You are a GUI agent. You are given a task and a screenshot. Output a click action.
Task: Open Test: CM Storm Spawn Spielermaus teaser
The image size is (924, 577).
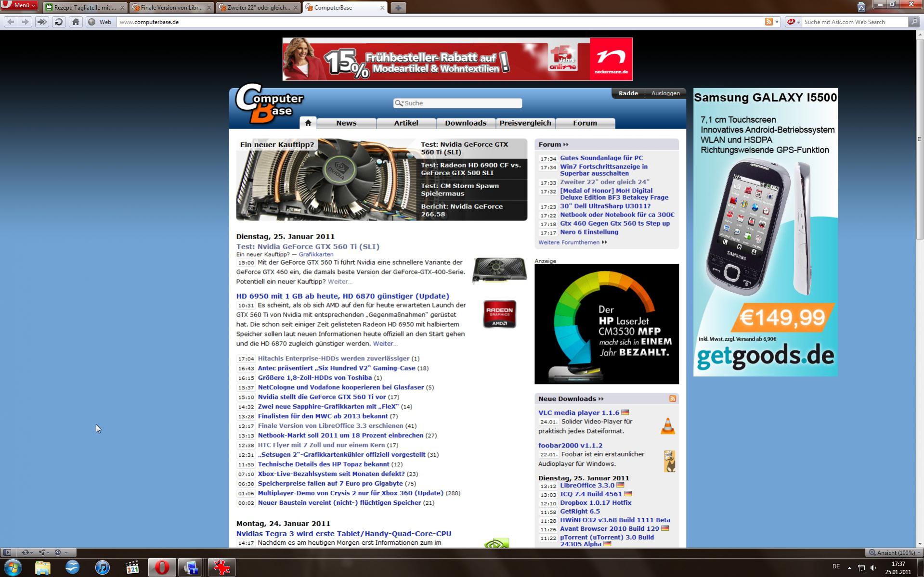[x=472, y=190]
